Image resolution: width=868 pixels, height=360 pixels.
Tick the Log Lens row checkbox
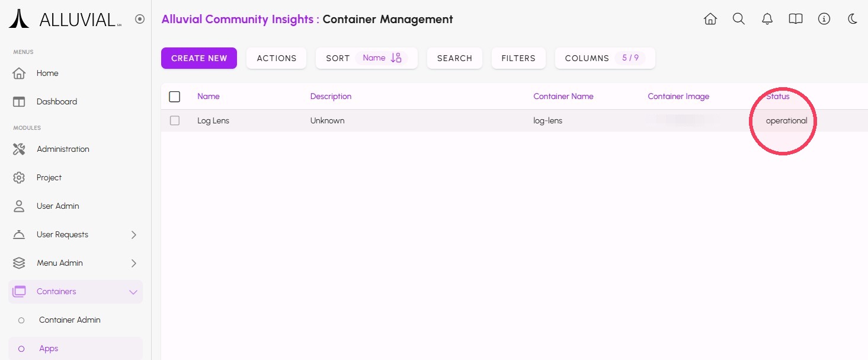[x=175, y=120]
